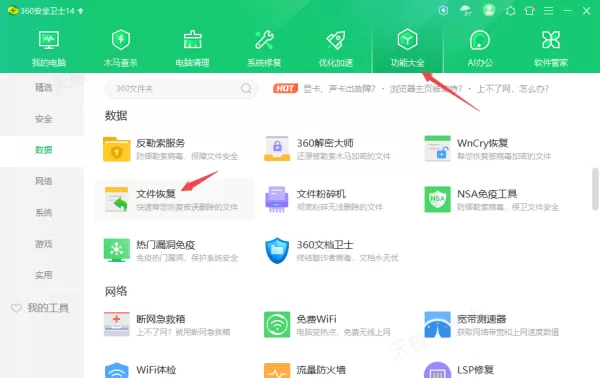This screenshot has width=600, height=378.
Task: Click the 宽带测速器 title text
Action: click(x=481, y=319)
